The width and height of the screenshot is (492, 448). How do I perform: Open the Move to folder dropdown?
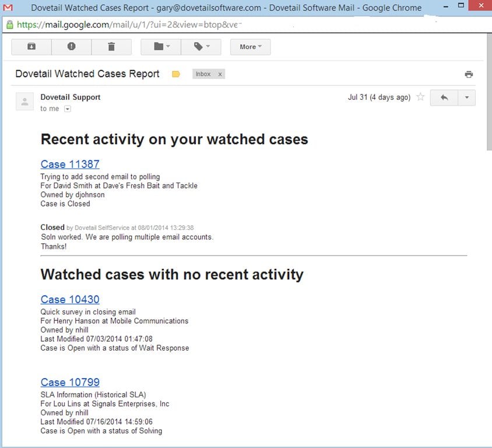pyautogui.click(x=161, y=47)
